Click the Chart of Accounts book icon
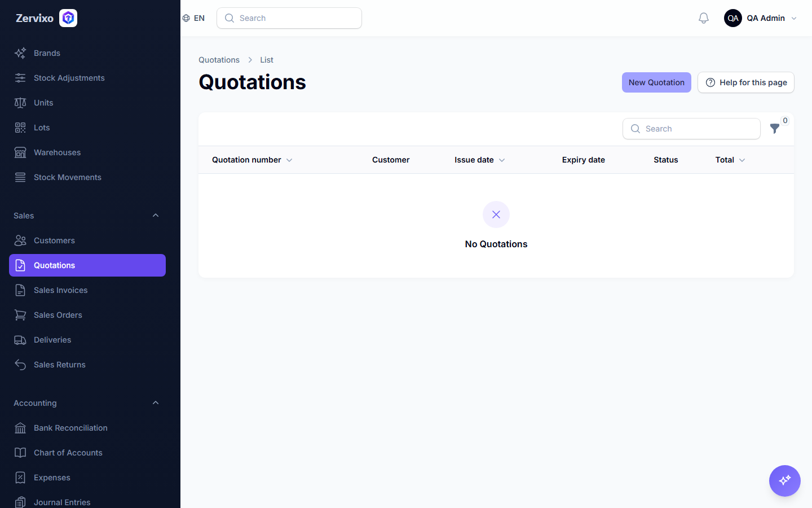812x508 pixels. pos(20,453)
